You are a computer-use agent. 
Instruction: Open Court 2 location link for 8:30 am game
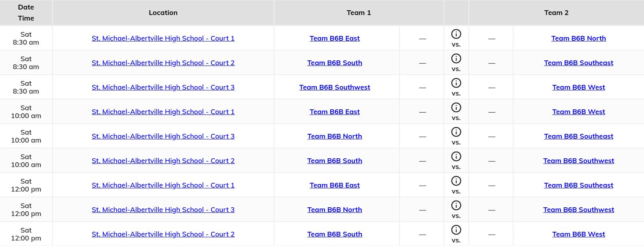(x=163, y=63)
